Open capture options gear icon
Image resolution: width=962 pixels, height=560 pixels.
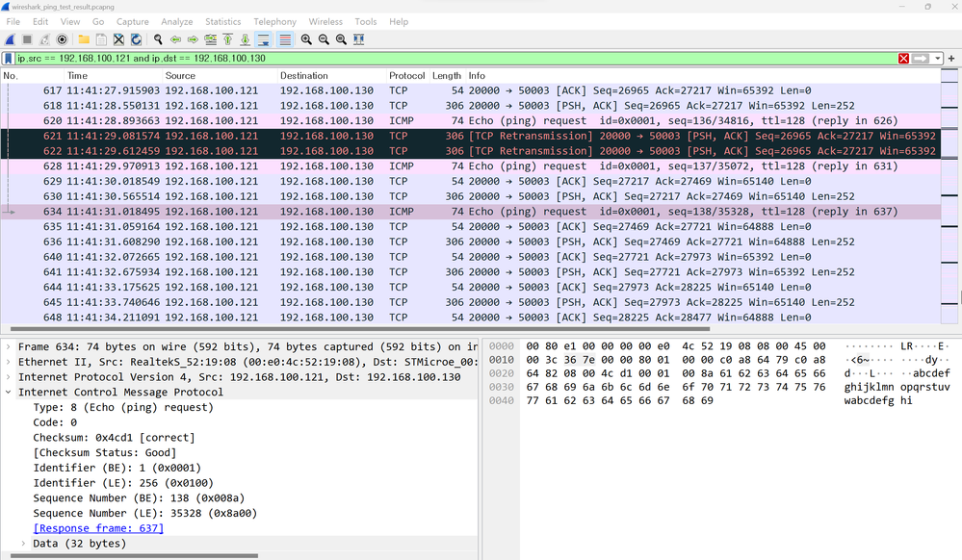63,39
